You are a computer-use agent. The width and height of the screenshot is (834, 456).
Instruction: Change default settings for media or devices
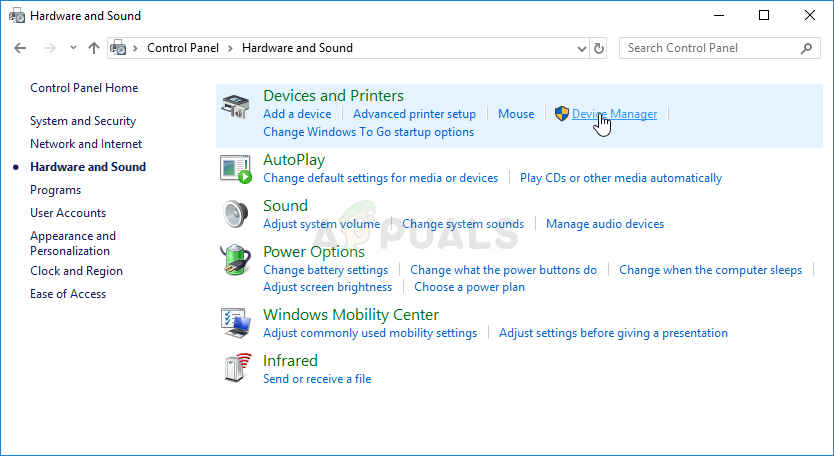pyautogui.click(x=381, y=178)
